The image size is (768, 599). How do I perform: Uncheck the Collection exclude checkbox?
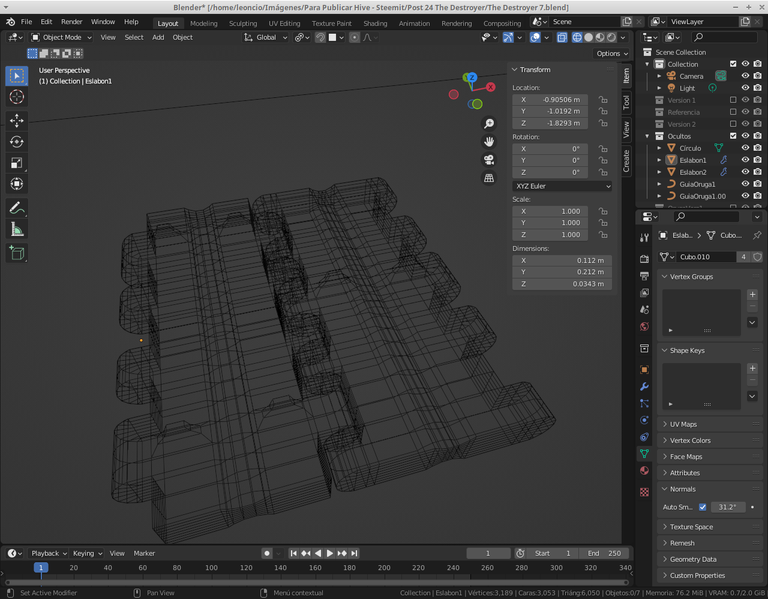coord(733,64)
